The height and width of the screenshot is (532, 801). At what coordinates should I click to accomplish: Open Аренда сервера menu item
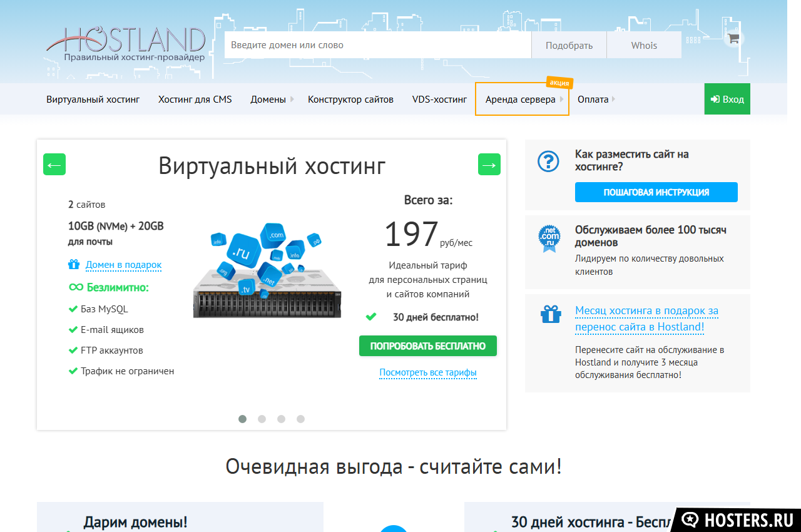(521, 99)
